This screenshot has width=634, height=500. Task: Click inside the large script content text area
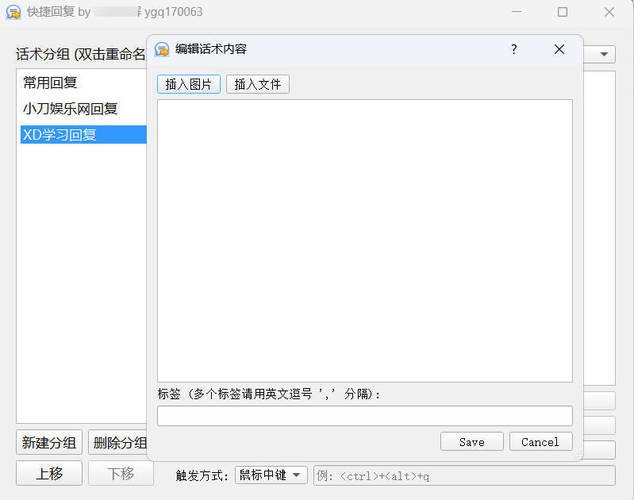[364, 240]
